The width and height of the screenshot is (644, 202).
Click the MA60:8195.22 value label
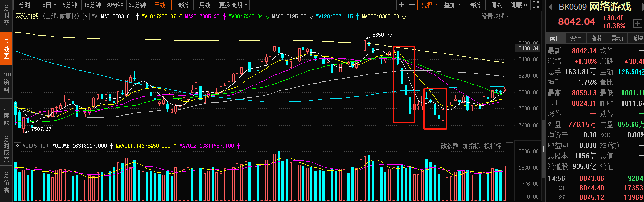289,16
